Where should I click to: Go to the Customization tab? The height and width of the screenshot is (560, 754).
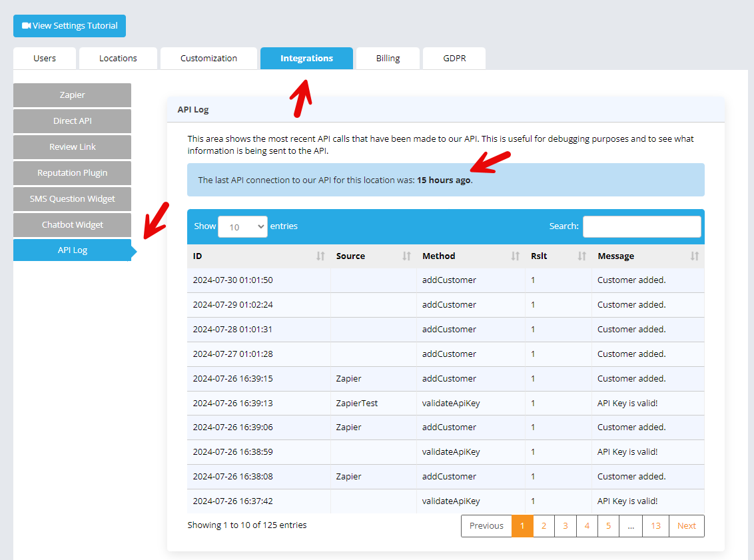(x=208, y=59)
